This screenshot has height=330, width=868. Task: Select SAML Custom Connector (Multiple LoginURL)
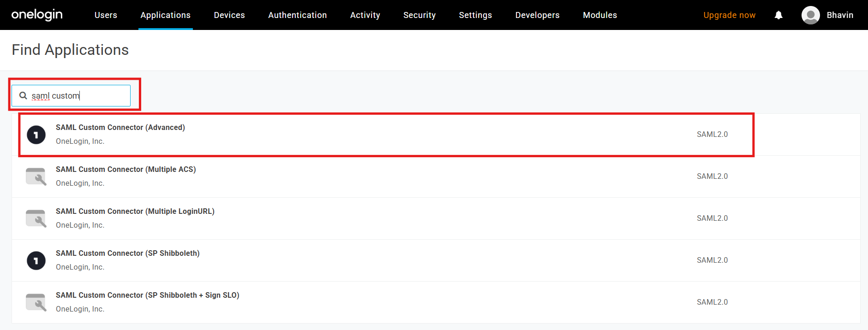point(436,218)
